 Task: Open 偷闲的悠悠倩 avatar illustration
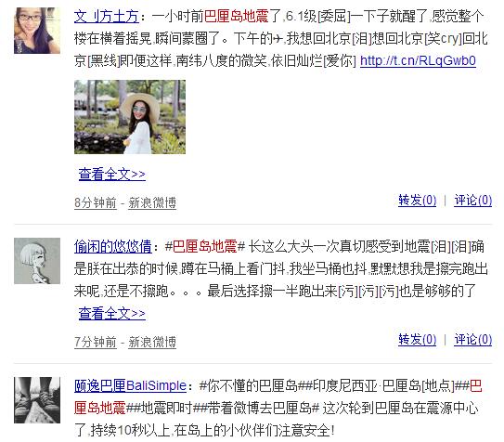click(37, 261)
